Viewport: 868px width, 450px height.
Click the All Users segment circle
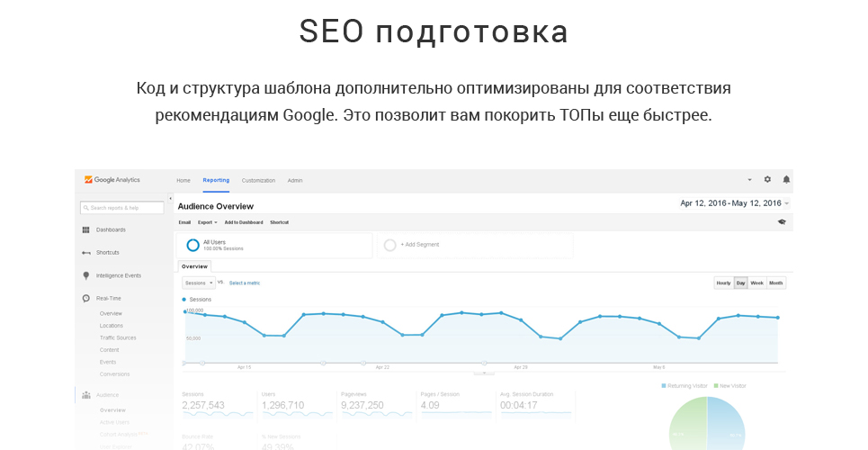tap(192, 245)
